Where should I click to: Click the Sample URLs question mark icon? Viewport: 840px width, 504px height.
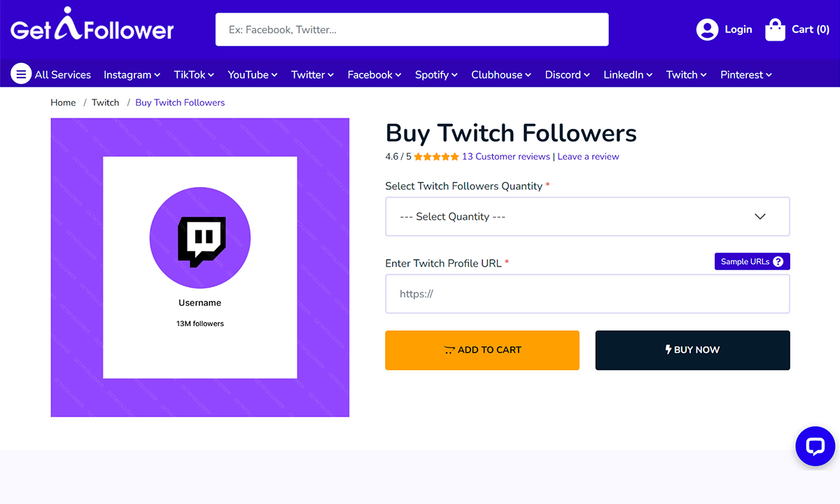click(x=778, y=261)
